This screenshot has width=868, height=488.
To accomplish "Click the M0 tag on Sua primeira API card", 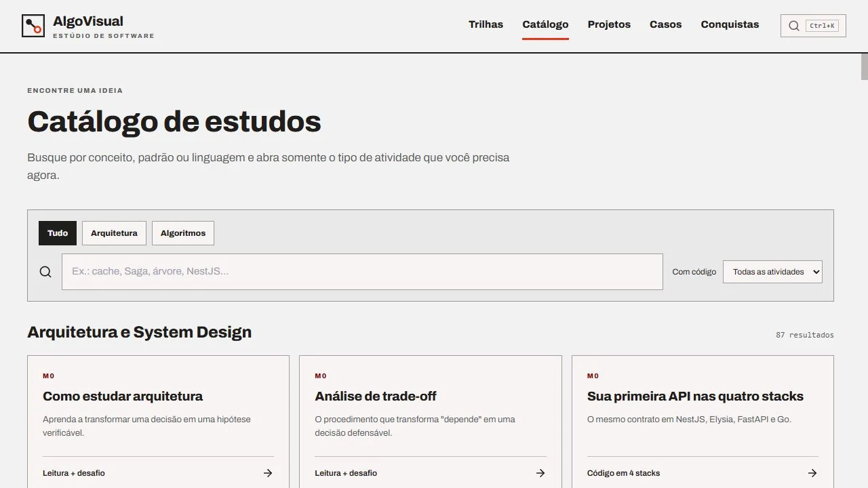I will pyautogui.click(x=593, y=375).
